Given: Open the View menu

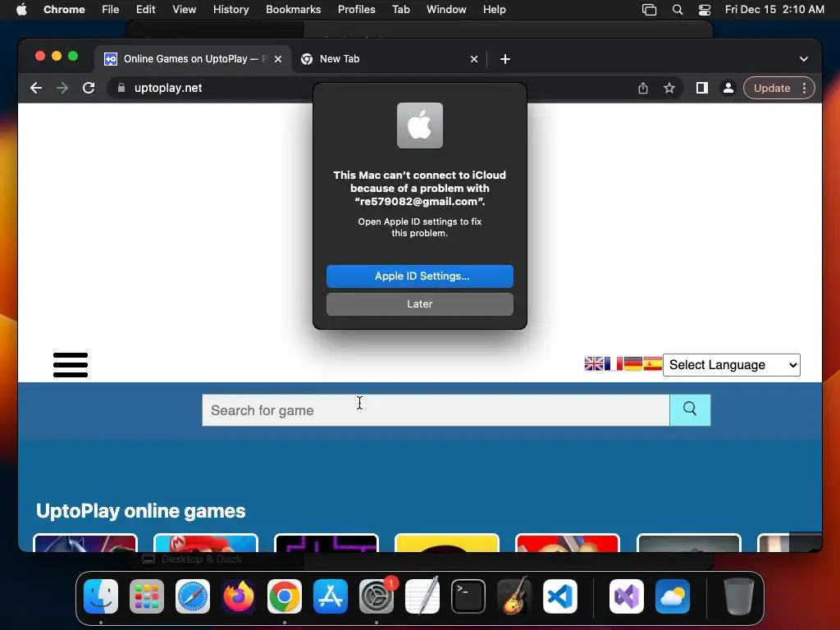Looking at the screenshot, I should click(184, 10).
